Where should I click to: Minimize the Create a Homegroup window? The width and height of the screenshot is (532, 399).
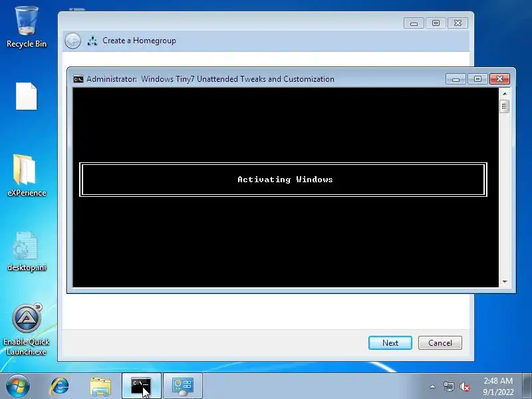414,23
